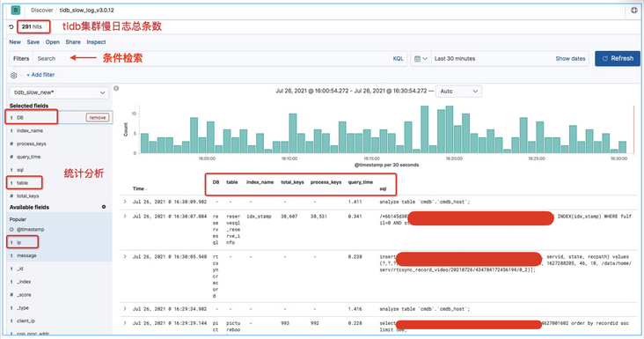Open the calendar quick date picker icon
Screen dimensions: 644x339
[x=421, y=59]
